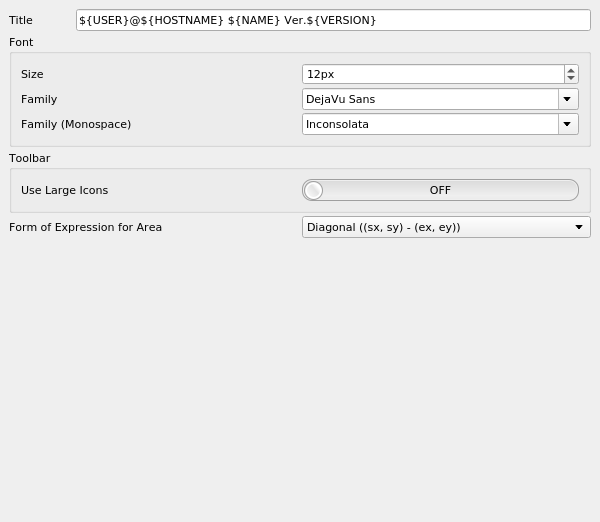This screenshot has height=522, width=600.
Task: Click the Toolbar section heading
Action: click(x=30, y=158)
